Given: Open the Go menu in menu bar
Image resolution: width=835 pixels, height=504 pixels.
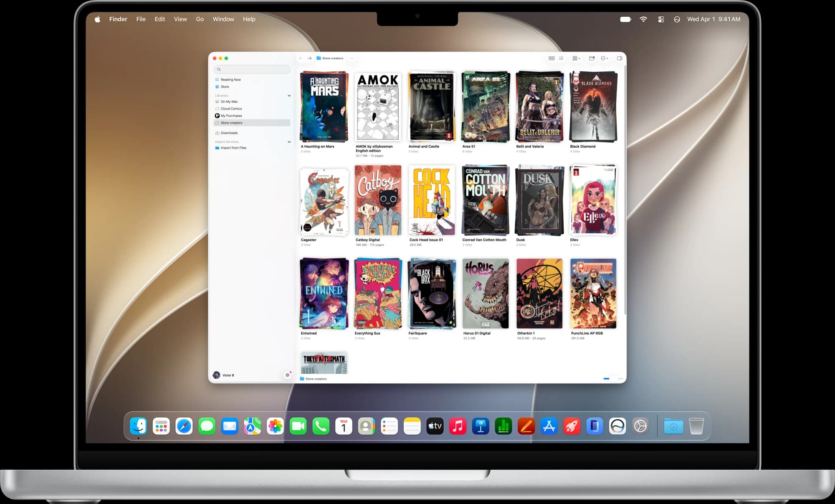Looking at the screenshot, I should pyautogui.click(x=200, y=19).
